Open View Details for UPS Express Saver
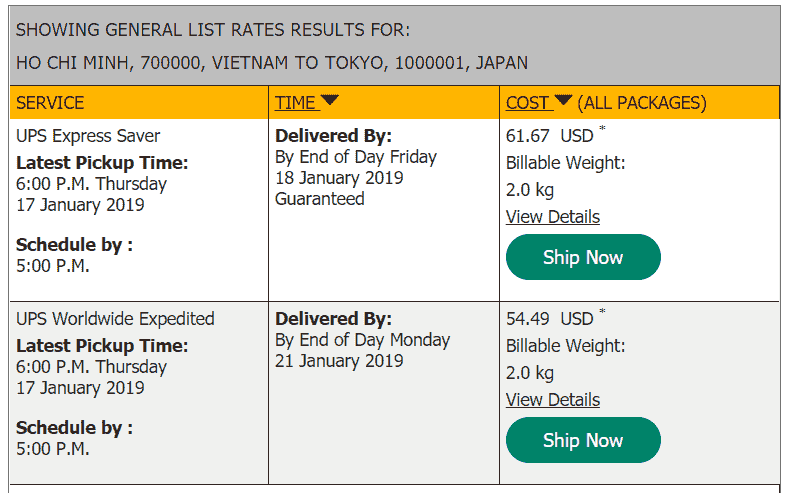 pos(553,217)
